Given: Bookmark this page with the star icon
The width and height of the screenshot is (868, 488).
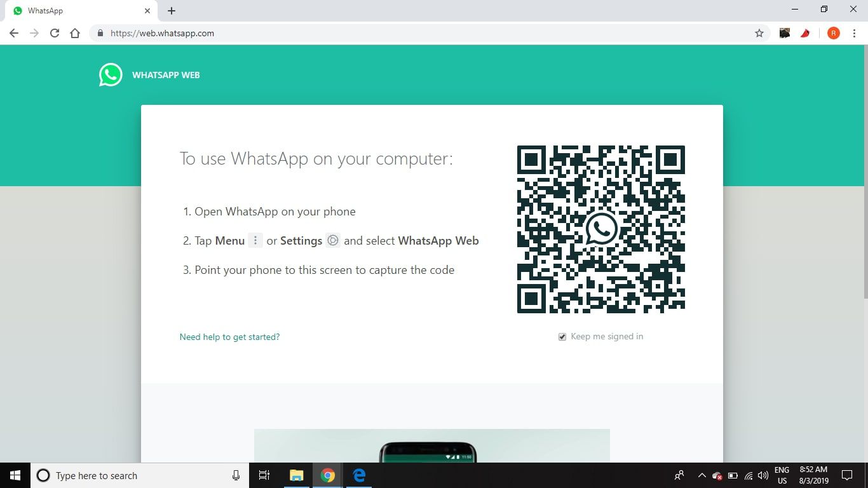Looking at the screenshot, I should click(x=759, y=33).
